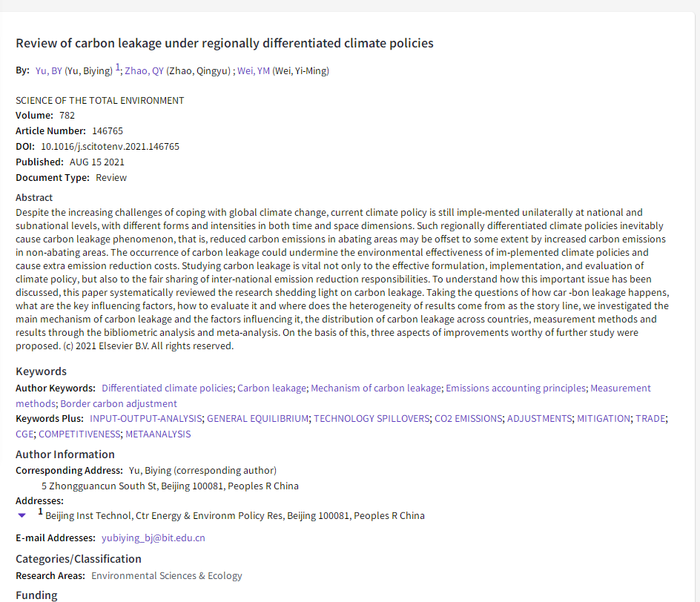Select keyword Differentiated climate policies

(167, 388)
